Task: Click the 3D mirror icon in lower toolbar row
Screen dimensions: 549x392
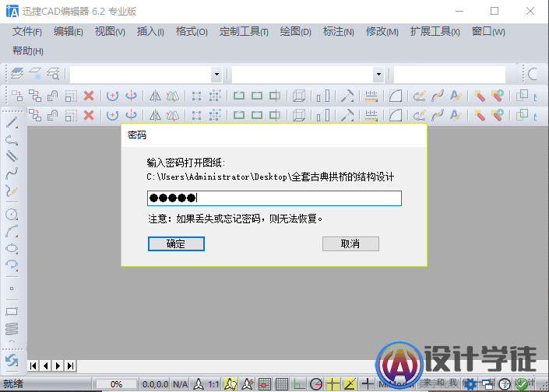Action: pyautogui.click(x=173, y=115)
